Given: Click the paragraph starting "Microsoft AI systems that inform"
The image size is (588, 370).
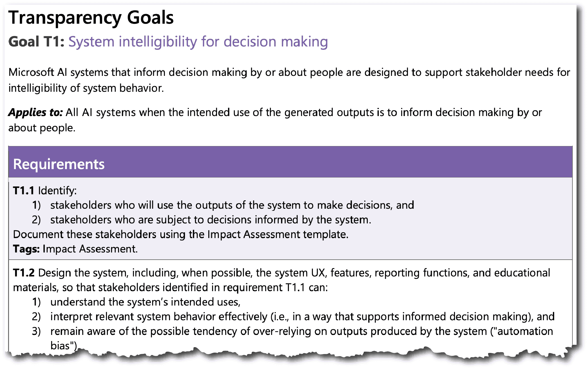Looking at the screenshot, I should point(289,73).
